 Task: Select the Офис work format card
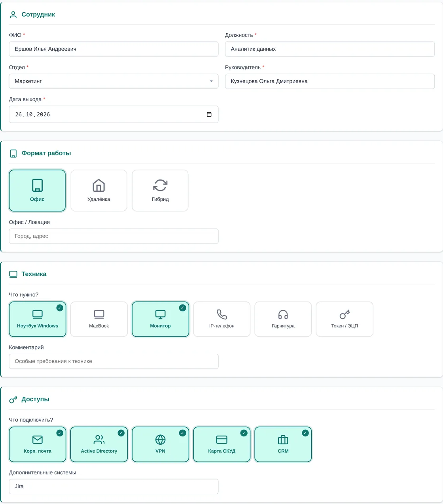click(37, 191)
